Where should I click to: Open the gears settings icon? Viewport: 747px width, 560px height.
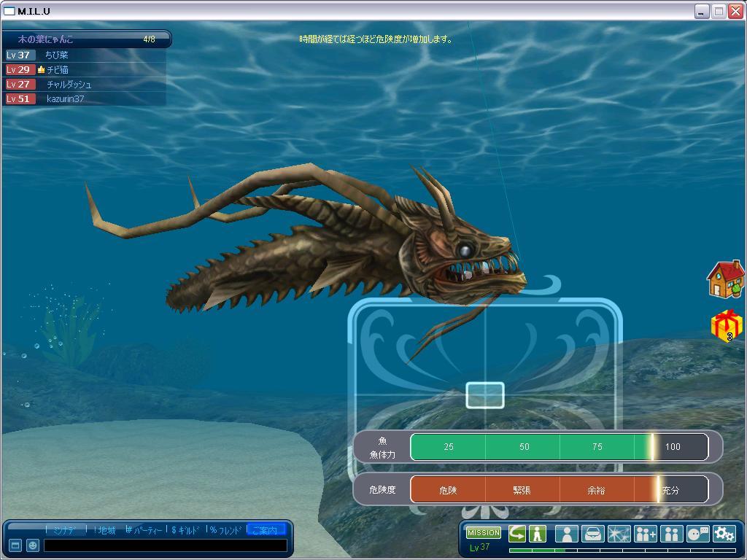[724, 534]
